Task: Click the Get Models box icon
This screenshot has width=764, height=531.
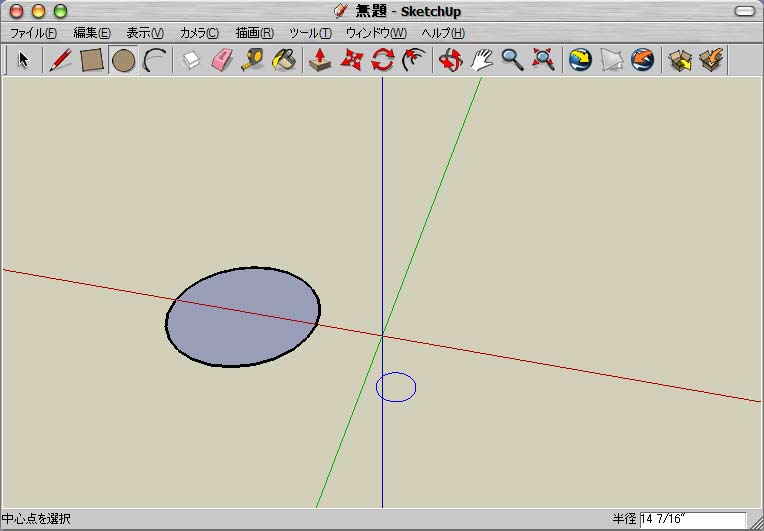Action: [681, 60]
